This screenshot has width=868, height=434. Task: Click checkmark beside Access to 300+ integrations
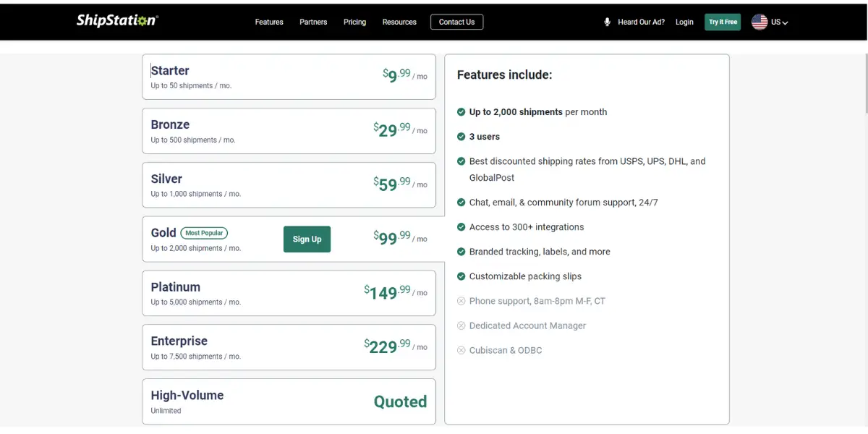[x=461, y=227]
